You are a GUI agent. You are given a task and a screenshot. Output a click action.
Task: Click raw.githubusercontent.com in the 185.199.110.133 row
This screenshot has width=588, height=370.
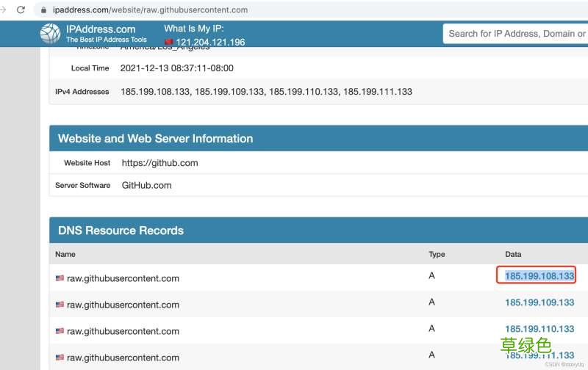tap(123, 331)
